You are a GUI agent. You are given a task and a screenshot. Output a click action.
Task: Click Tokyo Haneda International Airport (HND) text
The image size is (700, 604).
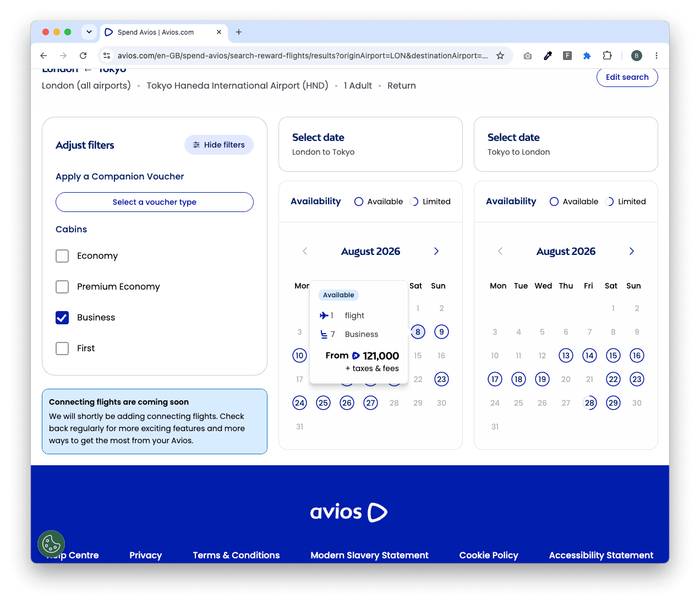pyautogui.click(x=237, y=85)
